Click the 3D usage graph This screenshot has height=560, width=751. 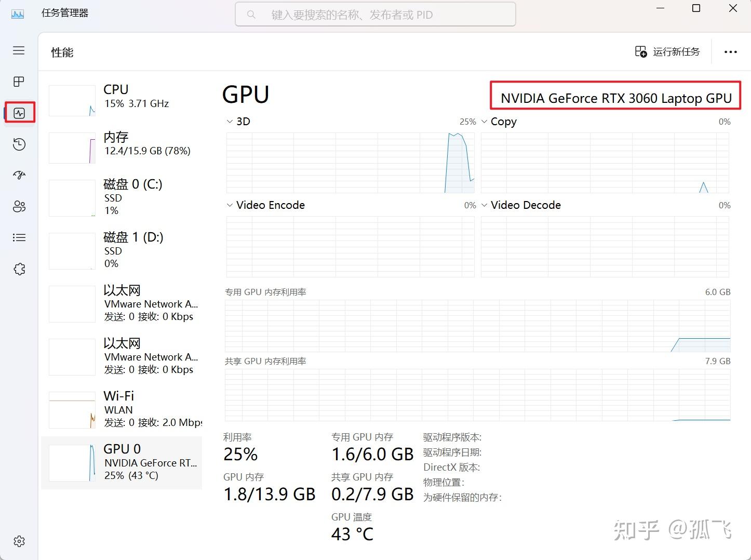coord(351,163)
